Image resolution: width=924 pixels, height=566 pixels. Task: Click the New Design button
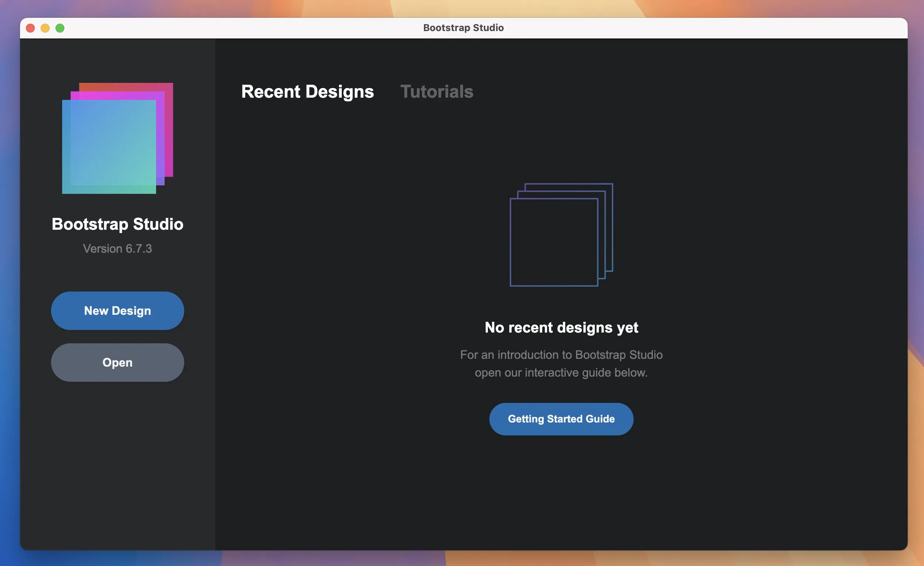117,311
